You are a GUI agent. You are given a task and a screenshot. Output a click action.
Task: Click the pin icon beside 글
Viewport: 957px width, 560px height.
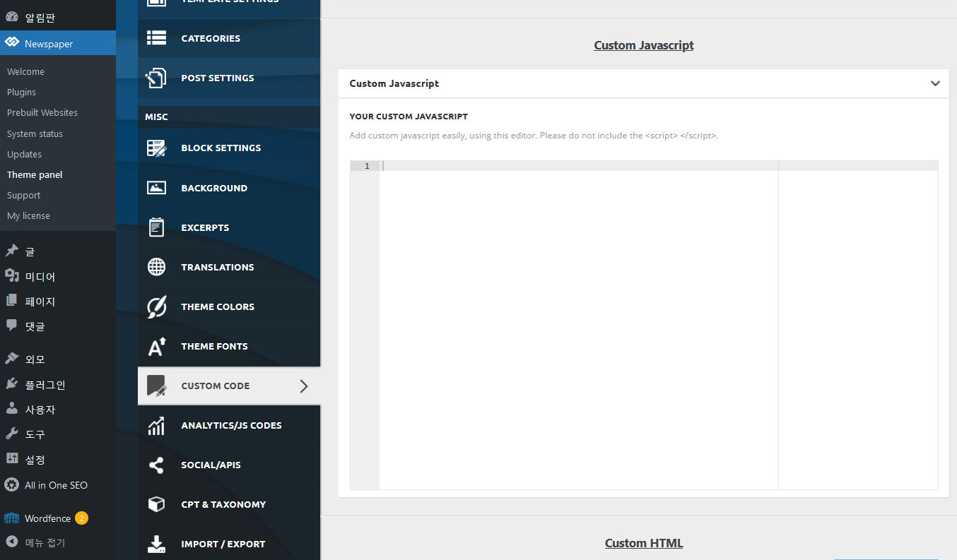tap(12, 251)
